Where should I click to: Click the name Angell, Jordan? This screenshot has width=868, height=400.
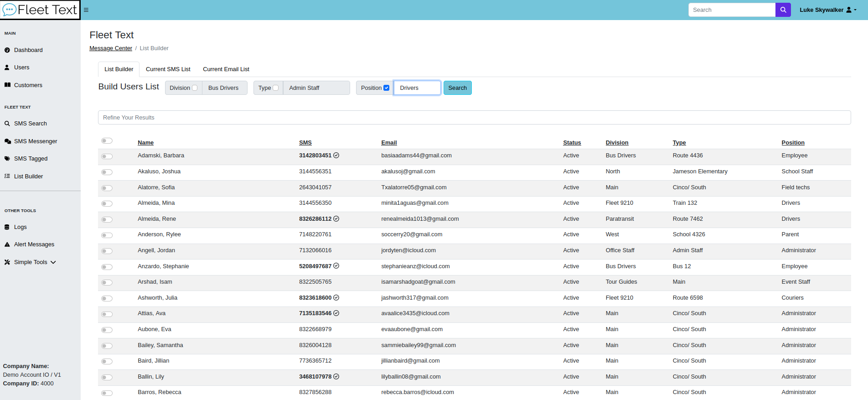tap(156, 250)
